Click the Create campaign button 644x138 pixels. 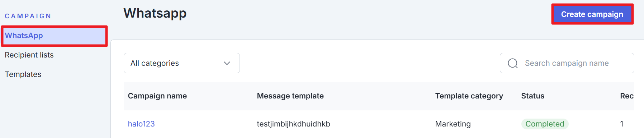tap(592, 14)
